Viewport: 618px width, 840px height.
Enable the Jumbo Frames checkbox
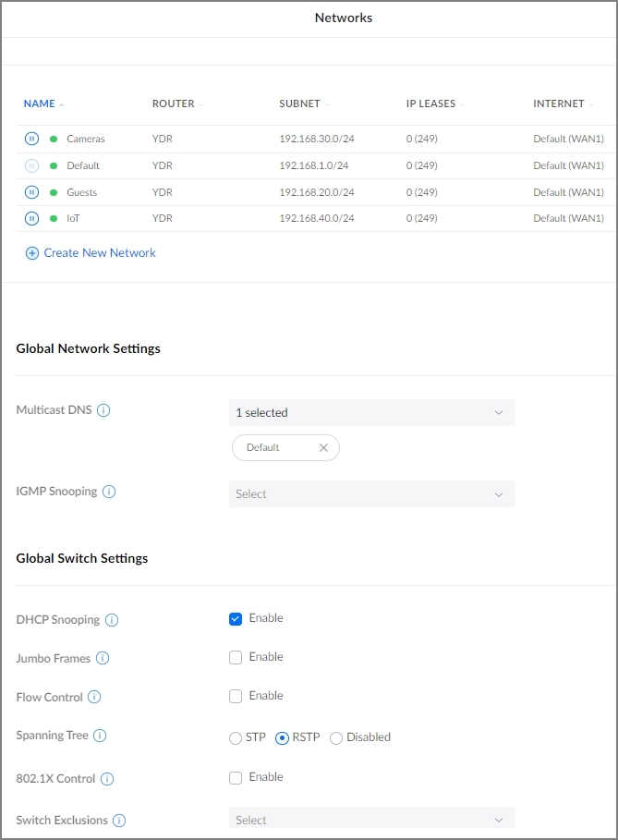click(x=236, y=657)
